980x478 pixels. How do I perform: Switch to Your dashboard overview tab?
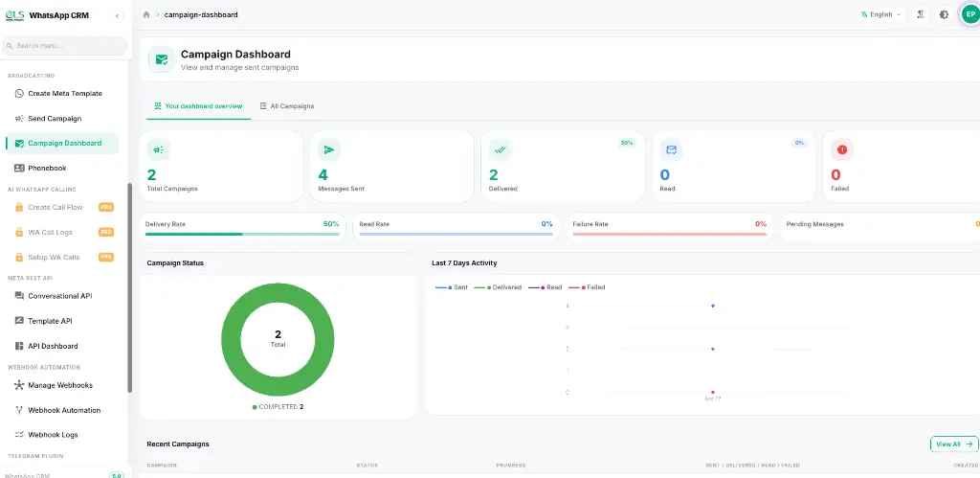[198, 106]
